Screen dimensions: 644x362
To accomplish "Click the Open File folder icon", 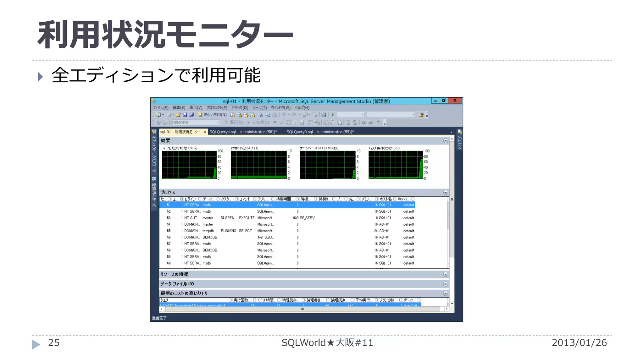I will pyautogui.click(x=178, y=115).
